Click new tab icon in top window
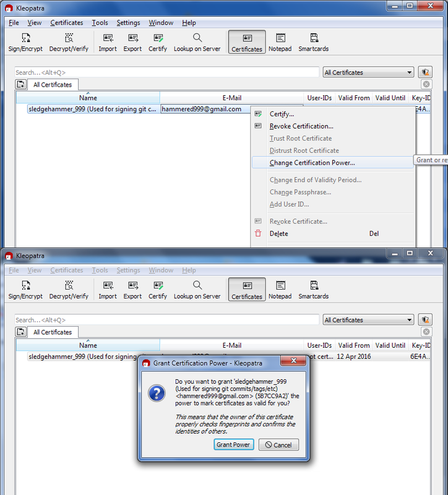 click(21, 84)
